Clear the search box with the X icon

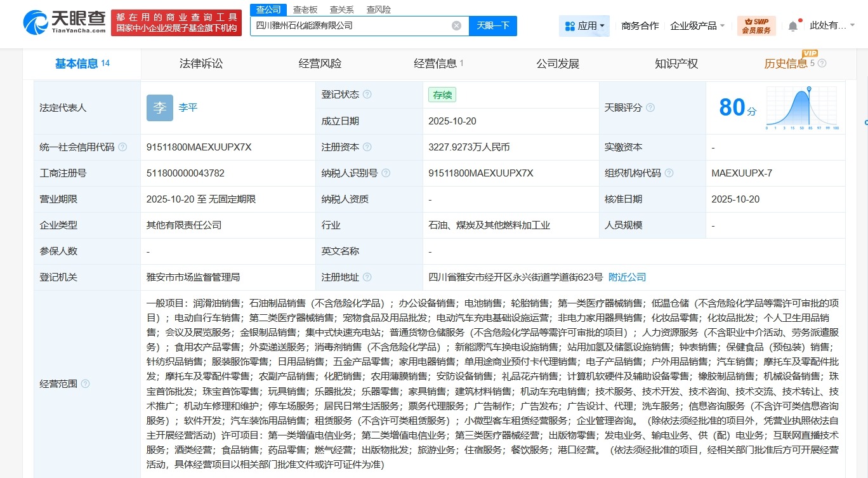[x=455, y=25]
